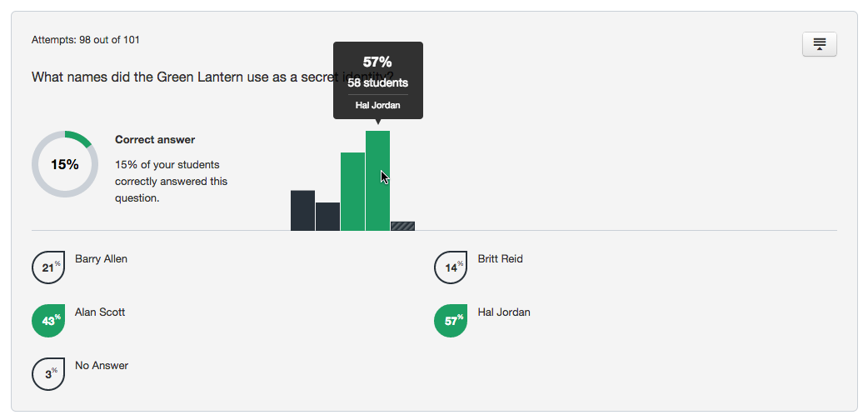
Task: Click the Barry Allen answer label
Action: click(x=102, y=259)
